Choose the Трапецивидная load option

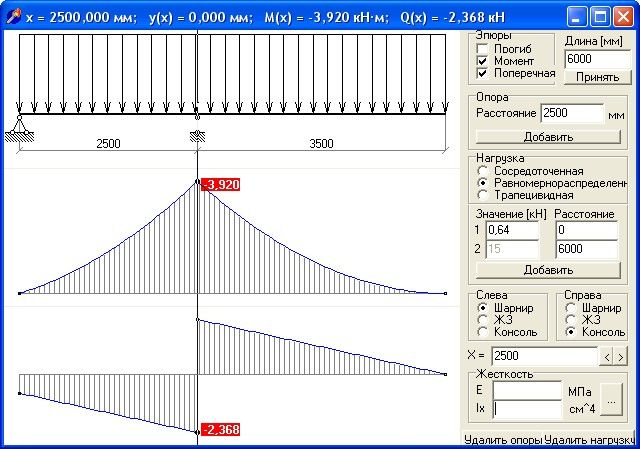pos(484,195)
